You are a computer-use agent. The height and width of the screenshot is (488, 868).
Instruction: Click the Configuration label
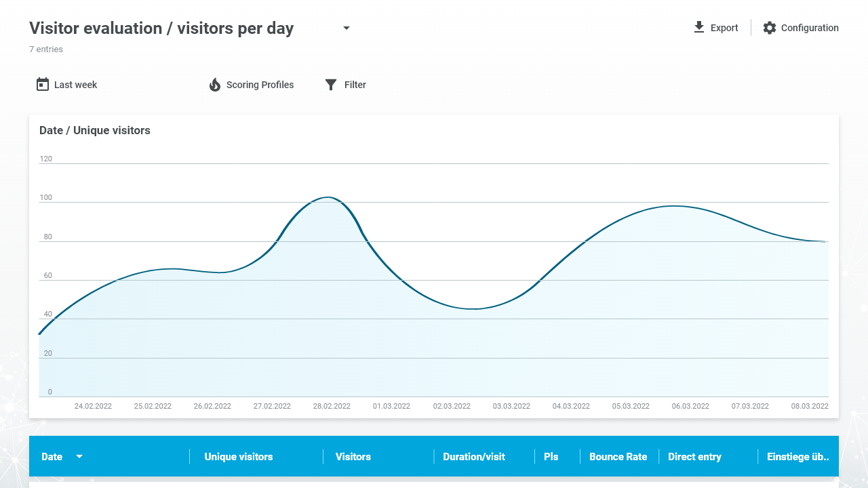[810, 28]
